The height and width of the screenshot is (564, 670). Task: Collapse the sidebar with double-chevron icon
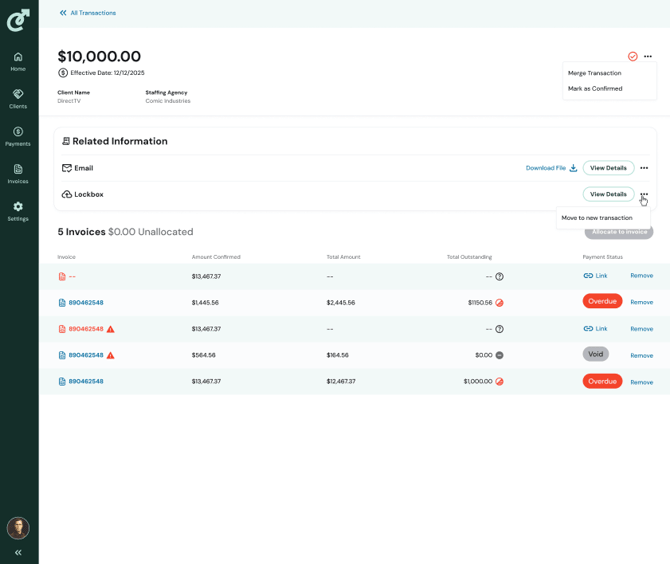pos(18,552)
